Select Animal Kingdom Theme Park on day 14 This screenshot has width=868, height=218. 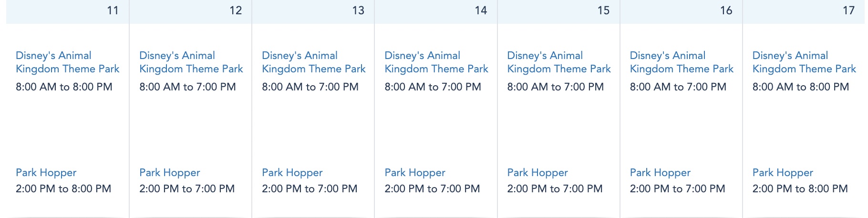[x=436, y=62]
